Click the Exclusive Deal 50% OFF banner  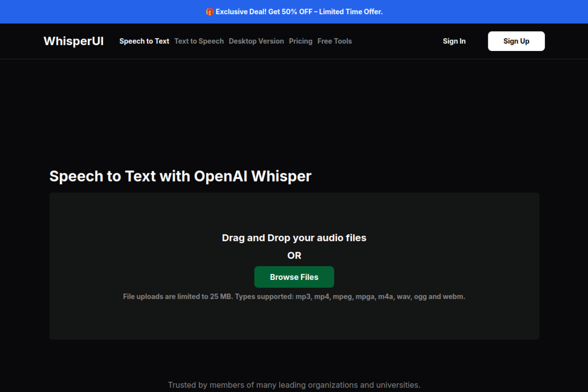pos(294,11)
